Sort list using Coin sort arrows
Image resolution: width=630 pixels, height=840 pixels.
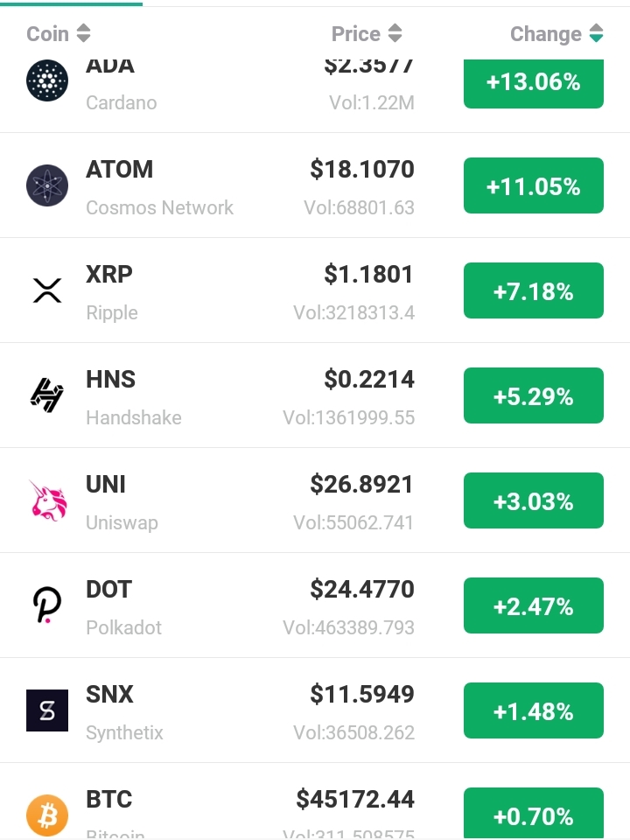(x=84, y=33)
